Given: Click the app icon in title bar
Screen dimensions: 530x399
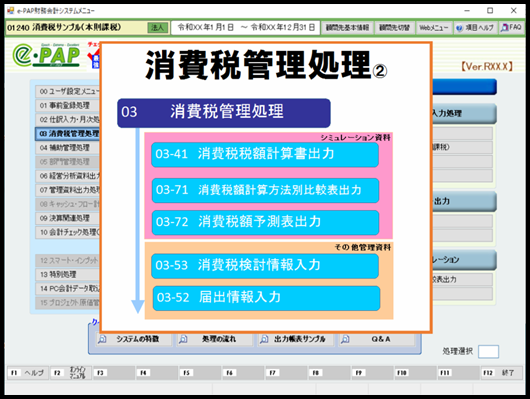Looking at the screenshot, I should 10,10.
